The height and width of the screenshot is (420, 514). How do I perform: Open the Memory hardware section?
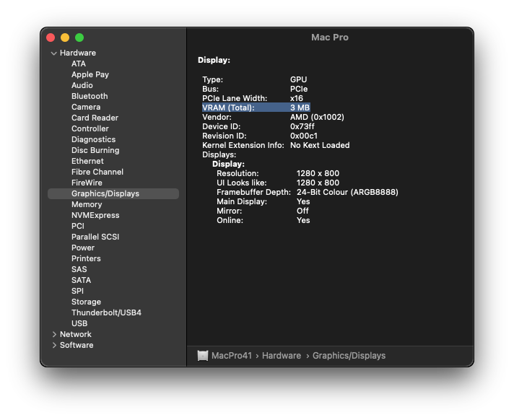tap(87, 204)
